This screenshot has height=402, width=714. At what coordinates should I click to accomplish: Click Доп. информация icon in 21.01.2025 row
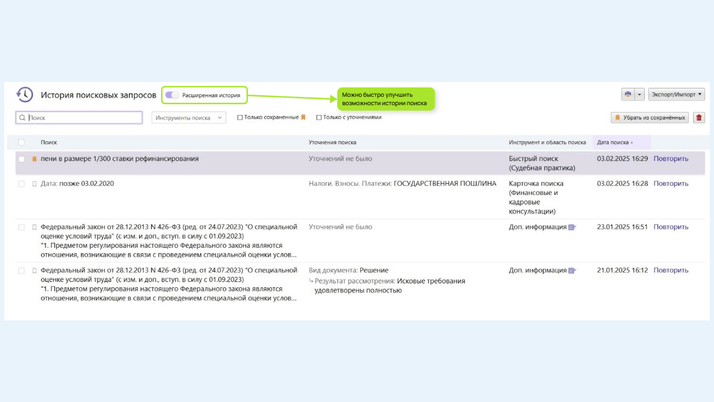(572, 270)
